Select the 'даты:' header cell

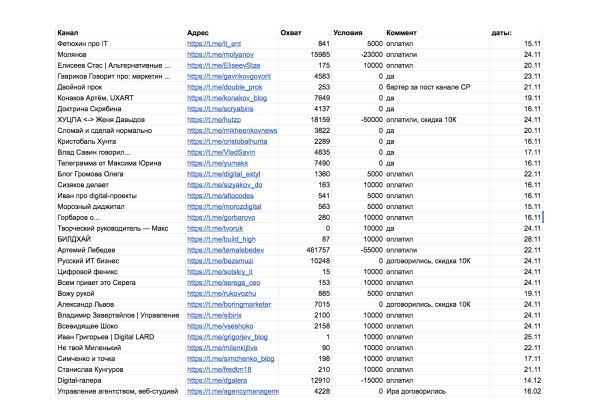(x=501, y=32)
